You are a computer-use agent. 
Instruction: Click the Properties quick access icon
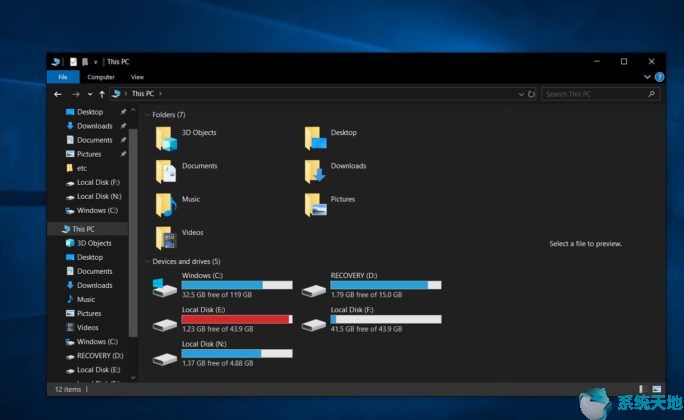tap(73, 62)
